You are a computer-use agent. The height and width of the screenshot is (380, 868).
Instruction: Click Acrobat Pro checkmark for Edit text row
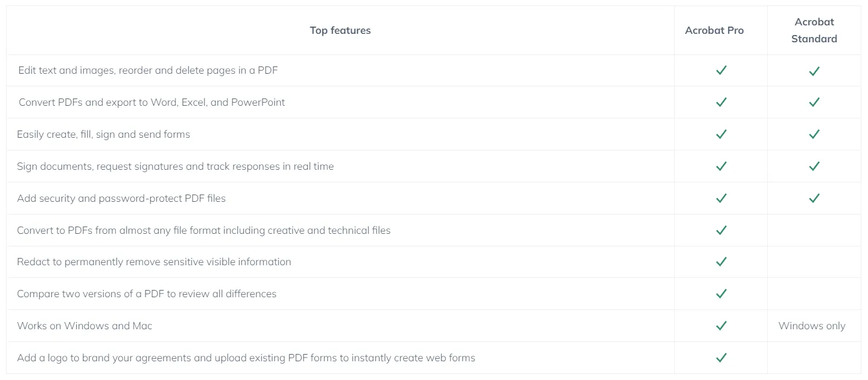[721, 71]
